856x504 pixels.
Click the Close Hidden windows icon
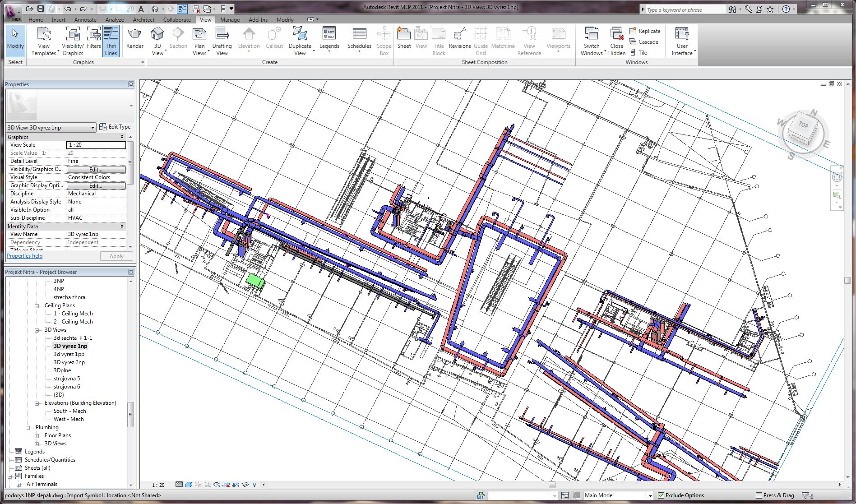(616, 41)
